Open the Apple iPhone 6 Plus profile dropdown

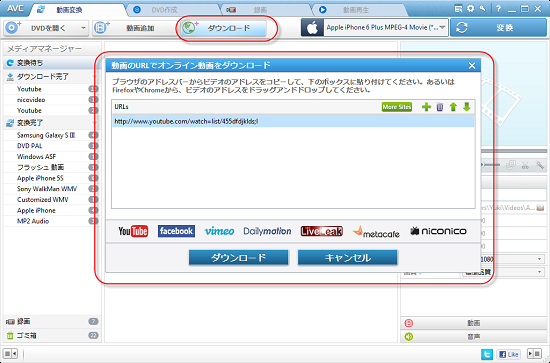click(x=442, y=27)
